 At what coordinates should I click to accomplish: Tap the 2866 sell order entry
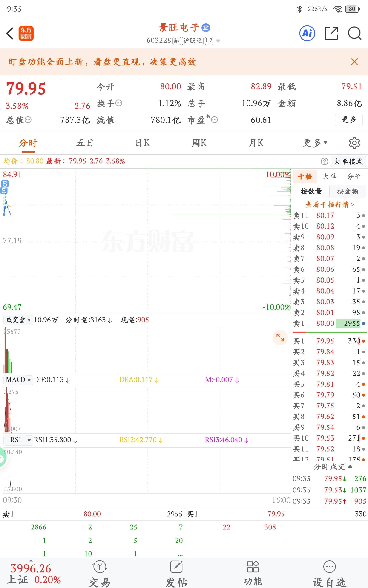pyautogui.click(x=38, y=527)
